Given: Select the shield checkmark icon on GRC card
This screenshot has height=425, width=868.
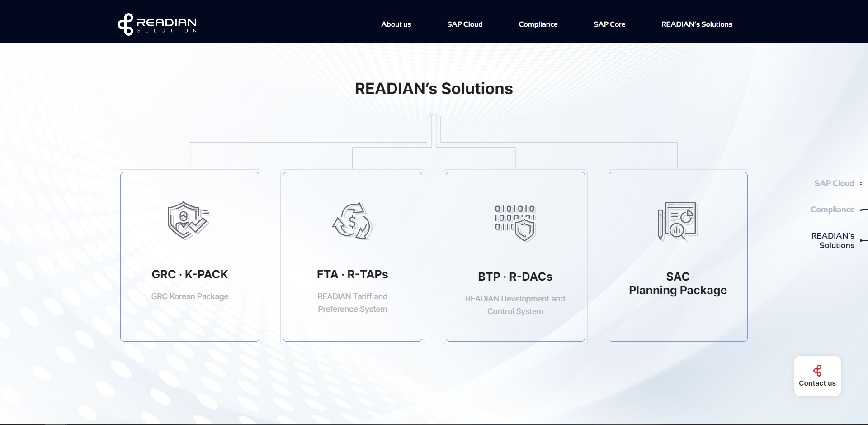Looking at the screenshot, I should 189,220.
